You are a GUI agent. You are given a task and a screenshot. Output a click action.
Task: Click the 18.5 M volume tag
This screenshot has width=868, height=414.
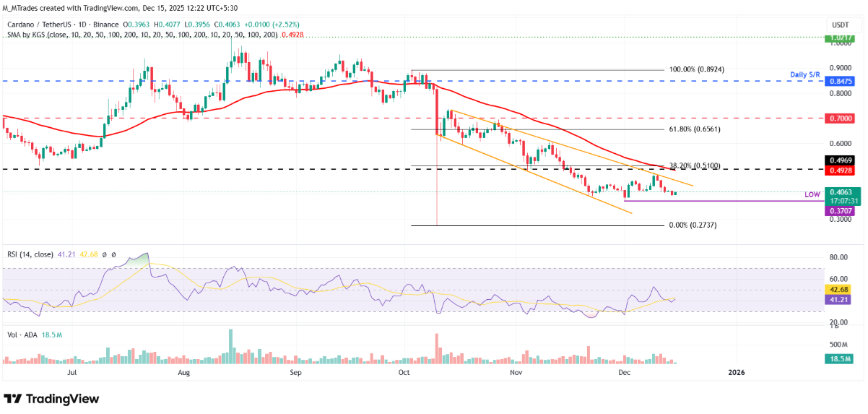click(x=838, y=358)
